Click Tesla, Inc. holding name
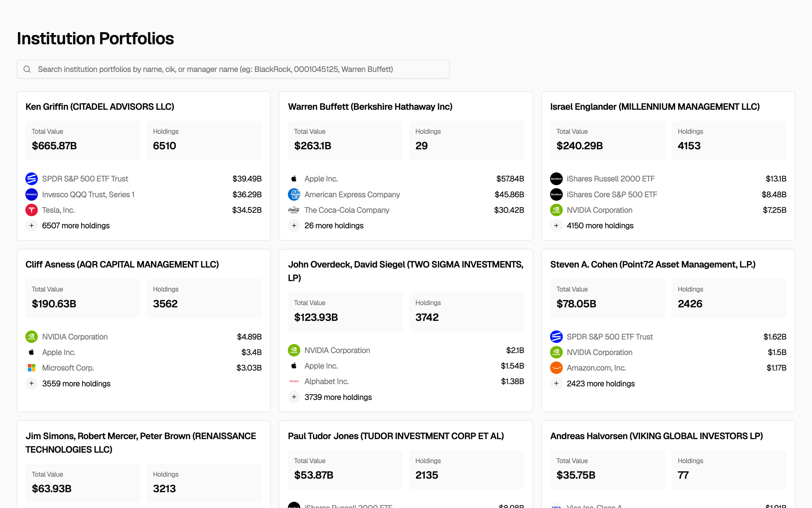This screenshot has height=508, width=812. click(x=58, y=210)
